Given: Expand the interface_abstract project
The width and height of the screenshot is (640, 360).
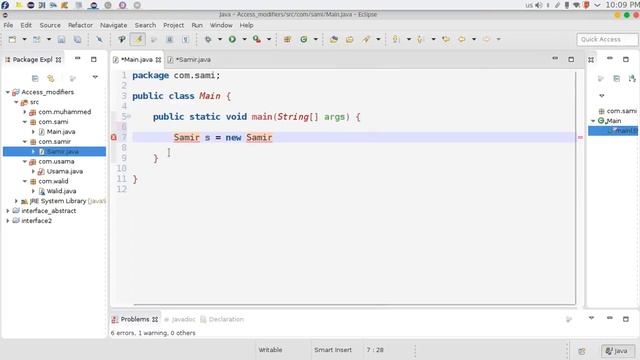Looking at the screenshot, I should click(x=8, y=211).
